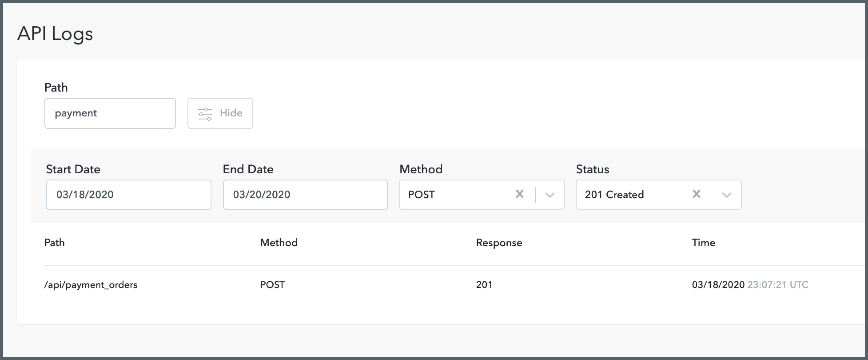Expand the Status dropdown chevron
Image resolution: width=868 pixels, height=360 pixels.
726,195
